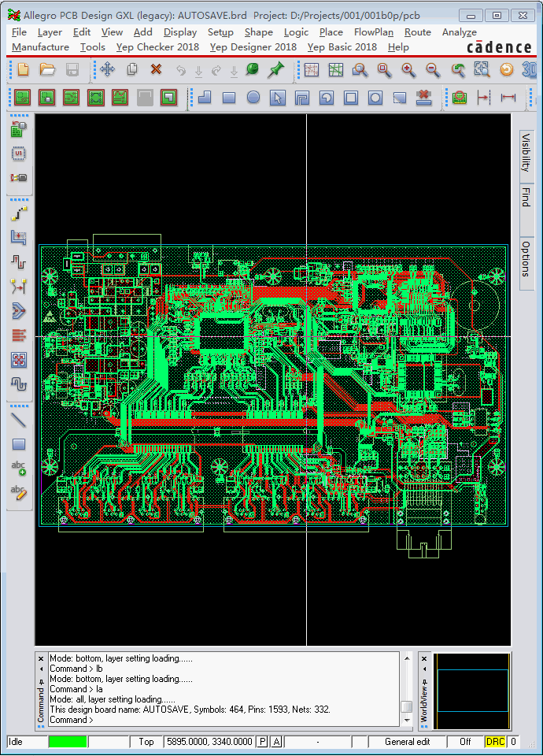
Task: Toggle the A button in status bar
Action: pyautogui.click(x=277, y=742)
